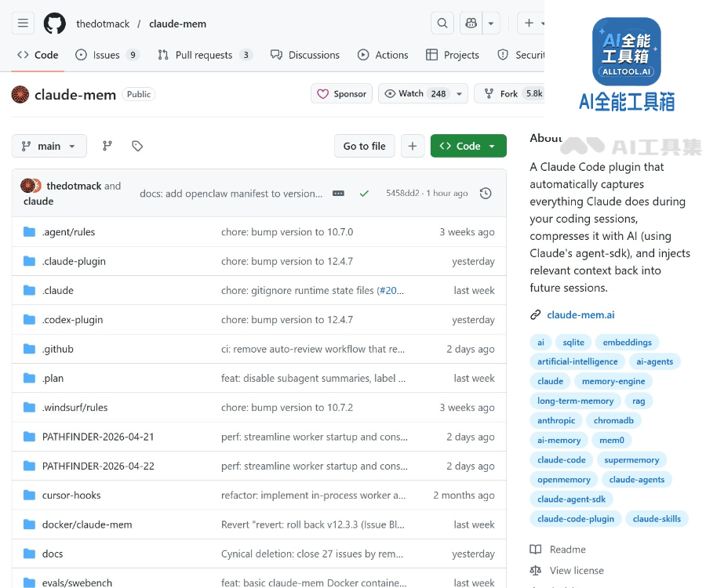
Task: Click the cursor-hooks folder icon
Action: (x=29, y=495)
